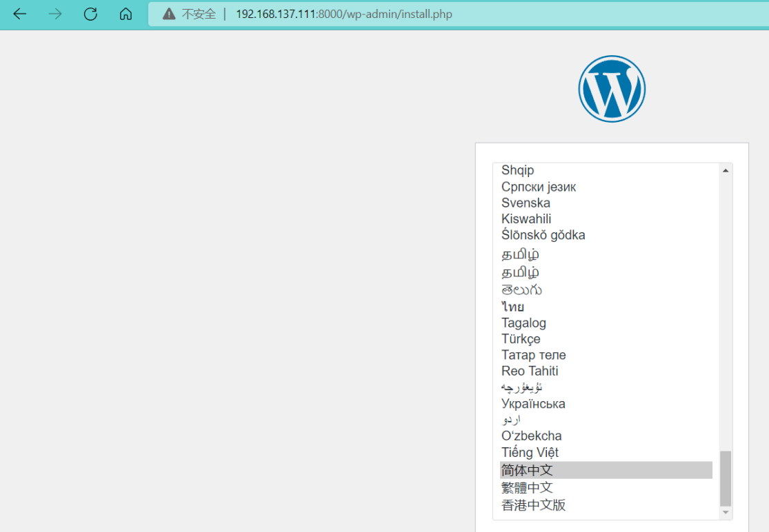Select O‘zbekcha in the language list
769x532 pixels.
[x=606, y=436]
